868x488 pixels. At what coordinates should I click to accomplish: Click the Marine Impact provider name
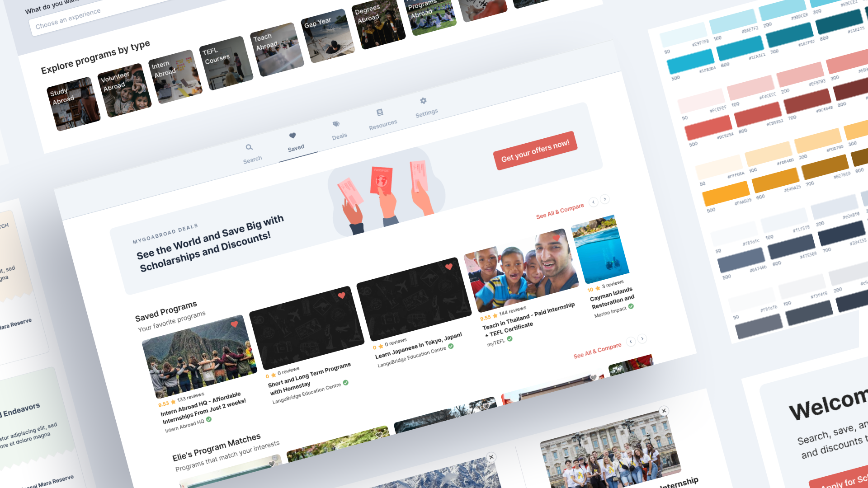(610, 312)
